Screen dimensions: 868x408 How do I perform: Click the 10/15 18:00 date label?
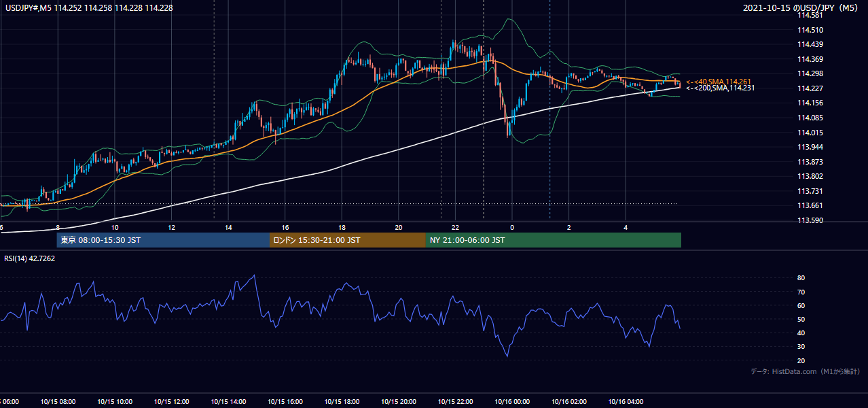click(x=342, y=402)
